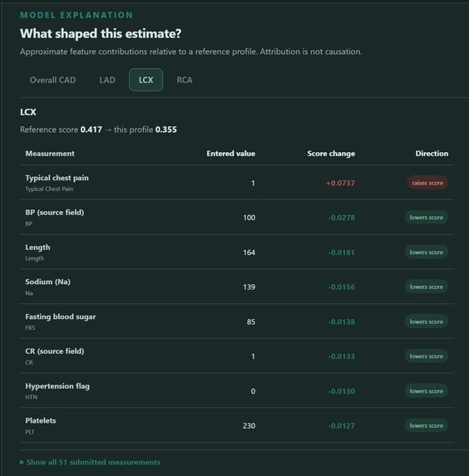Select the CR (source field) label
The height and width of the screenshot is (476, 469).
(x=55, y=351)
